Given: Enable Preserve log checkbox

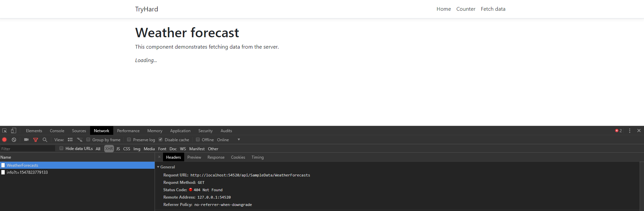Looking at the screenshot, I should point(129,140).
